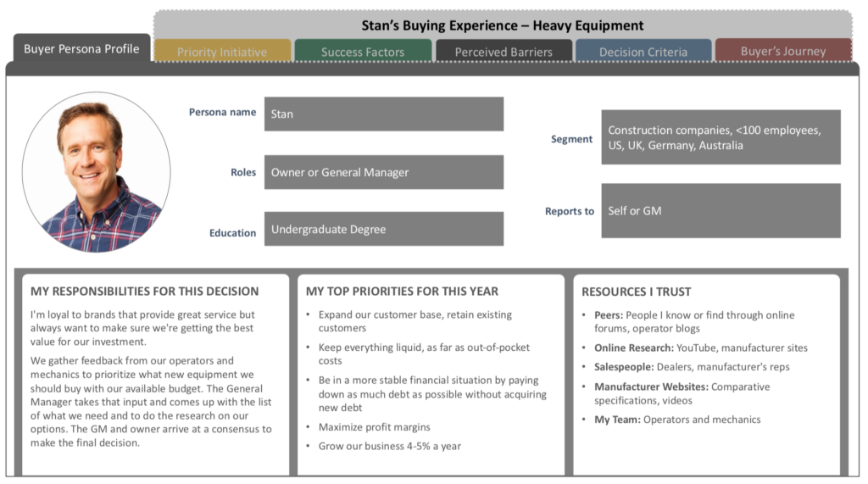Select the Segment field with Construction companies
This screenshot has height=484, width=868.
point(721,137)
